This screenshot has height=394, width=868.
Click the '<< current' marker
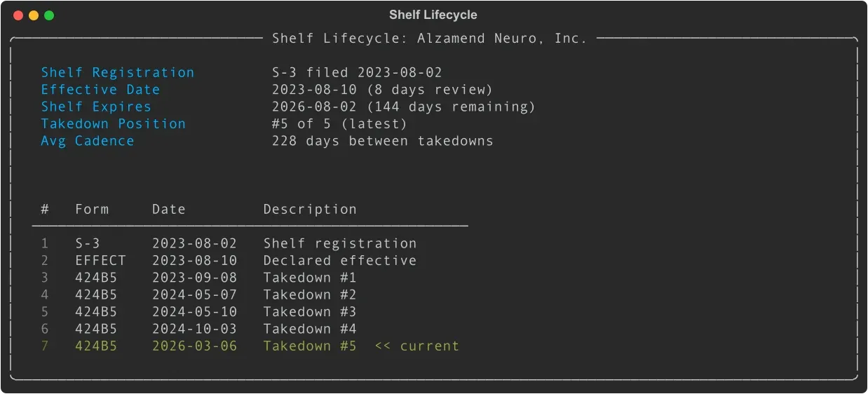tap(417, 346)
